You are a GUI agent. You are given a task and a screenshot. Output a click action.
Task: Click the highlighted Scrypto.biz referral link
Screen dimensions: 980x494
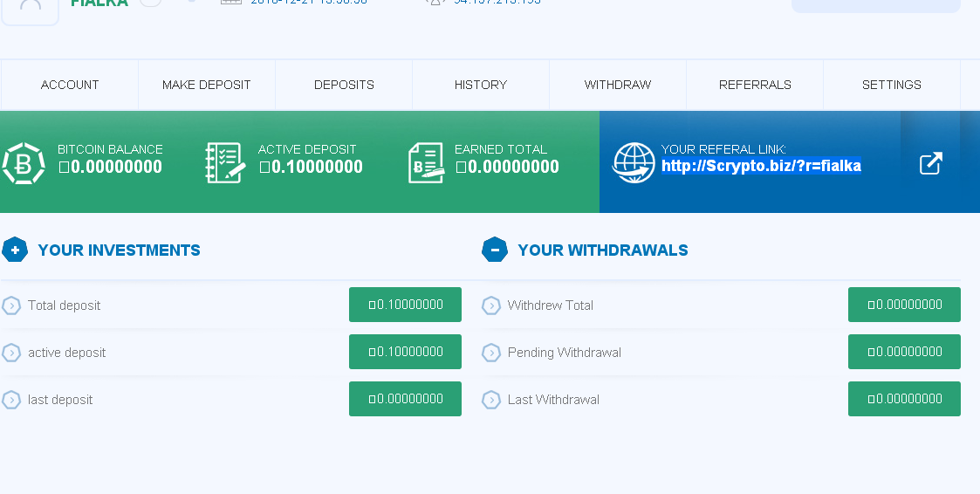(x=761, y=166)
